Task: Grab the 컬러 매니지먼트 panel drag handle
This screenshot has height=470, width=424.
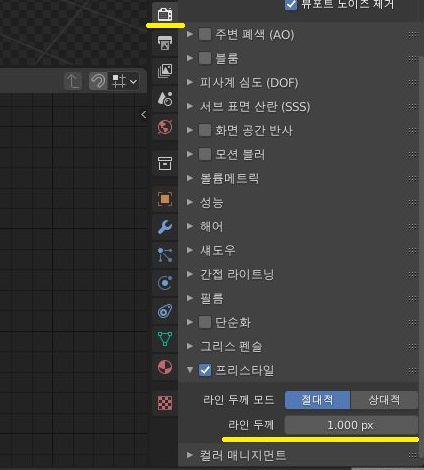Action: [413, 455]
